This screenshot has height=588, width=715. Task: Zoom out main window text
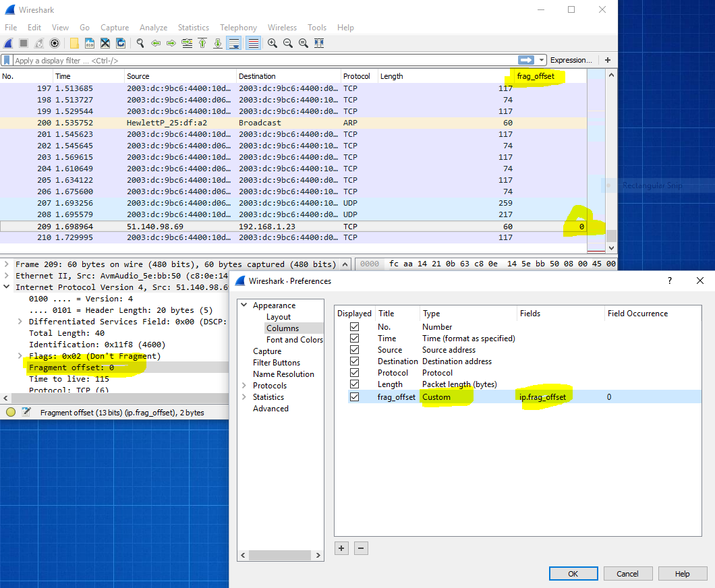(x=288, y=43)
